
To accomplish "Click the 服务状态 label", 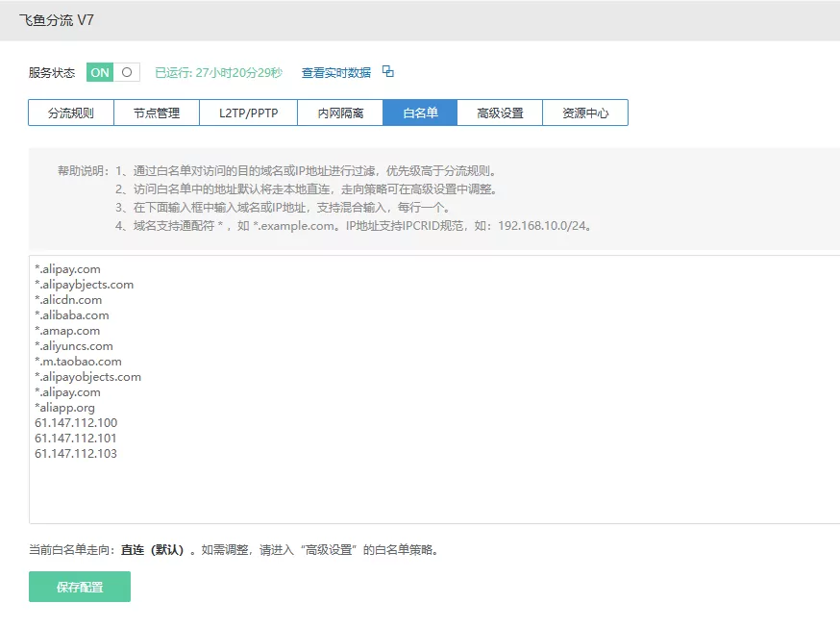I will coord(52,72).
